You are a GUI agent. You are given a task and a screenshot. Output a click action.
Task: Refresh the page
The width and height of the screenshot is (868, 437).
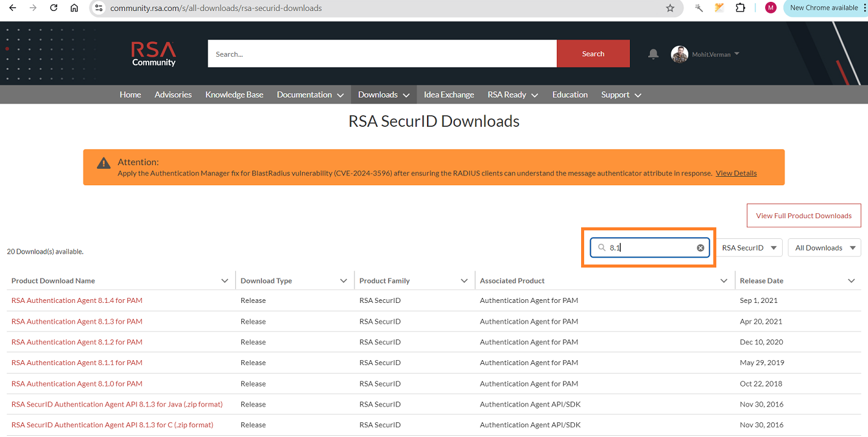tap(53, 8)
